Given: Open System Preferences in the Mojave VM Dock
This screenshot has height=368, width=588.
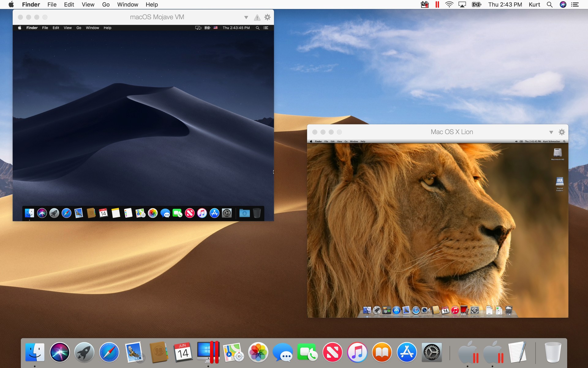Looking at the screenshot, I should click(x=227, y=213).
